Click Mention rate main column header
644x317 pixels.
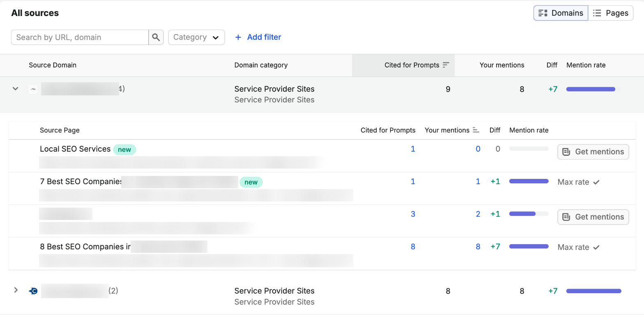click(x=586, y=65)
